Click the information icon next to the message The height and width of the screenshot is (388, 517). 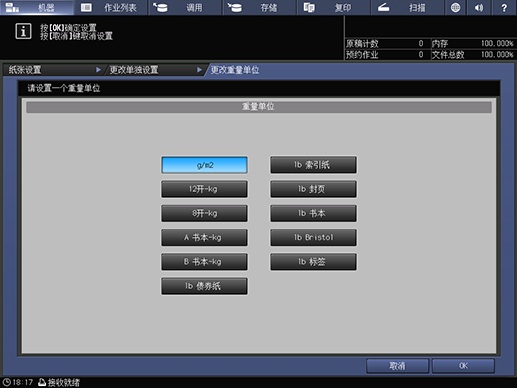23,31
